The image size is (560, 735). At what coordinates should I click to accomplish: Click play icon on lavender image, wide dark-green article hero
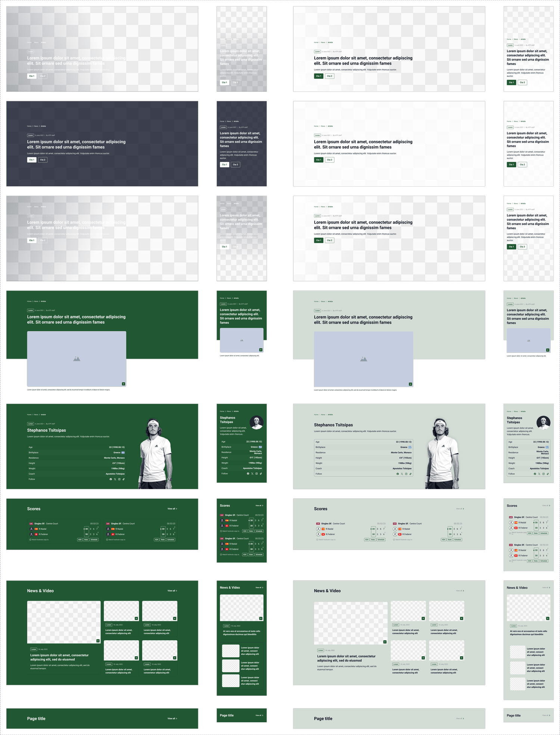124,384
